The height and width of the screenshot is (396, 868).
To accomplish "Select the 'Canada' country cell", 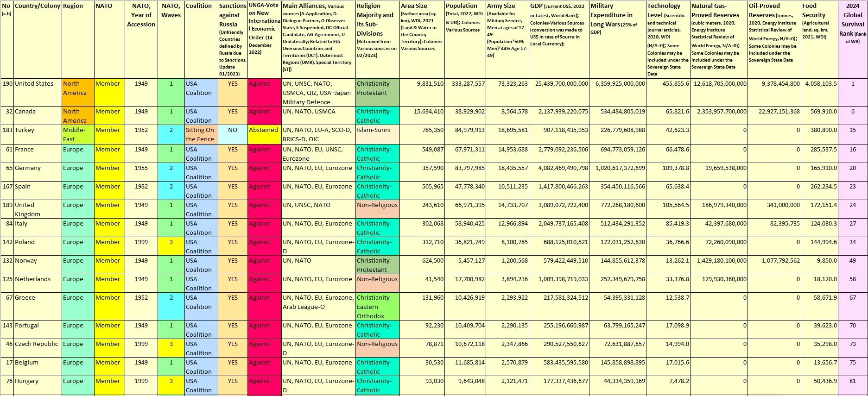I will (x=38, y=116).
